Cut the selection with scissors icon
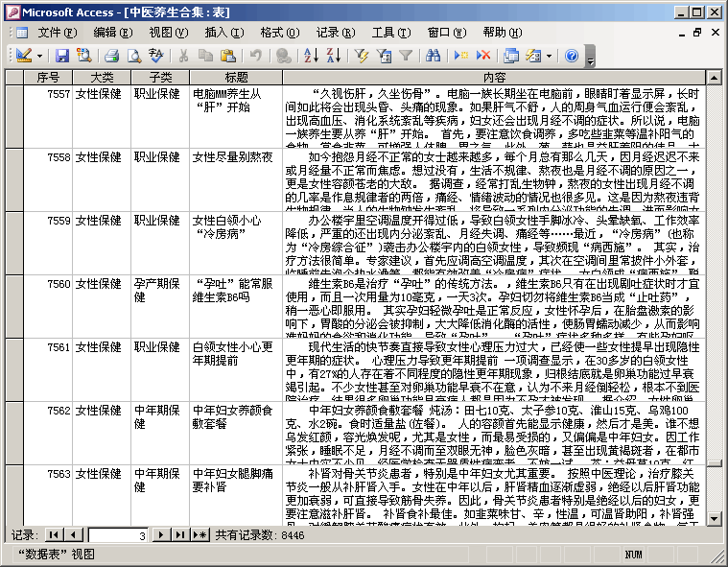Image resolution: width=728 pixels, height=567 pixels. [183, 56]
